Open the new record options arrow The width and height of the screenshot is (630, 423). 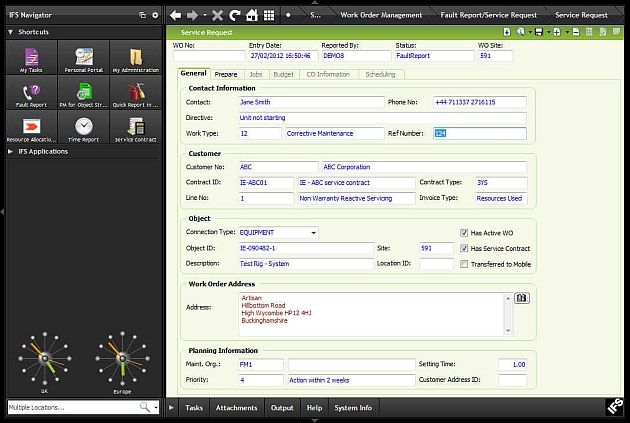pyautogui.click(x=567, y=32)
